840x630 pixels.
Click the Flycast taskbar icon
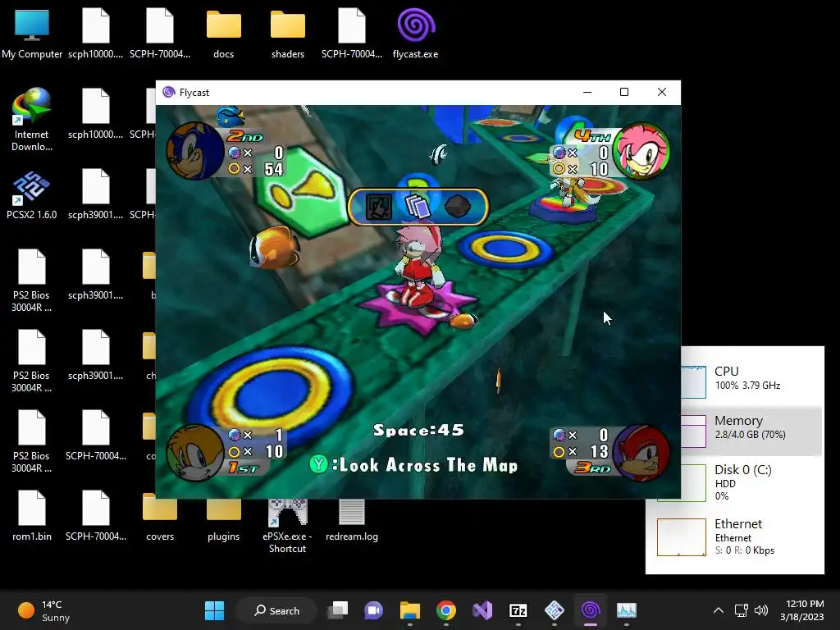(x=591, y=610)
